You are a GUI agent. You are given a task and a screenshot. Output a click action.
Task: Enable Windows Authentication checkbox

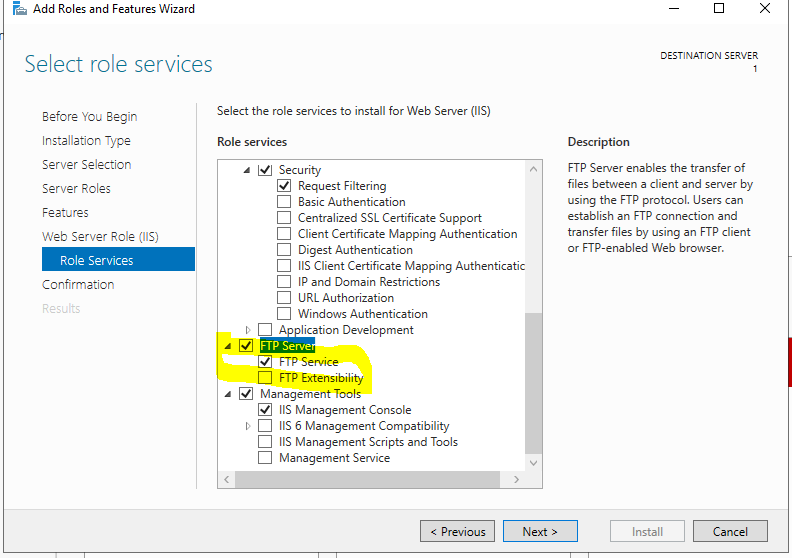point(284,314)
